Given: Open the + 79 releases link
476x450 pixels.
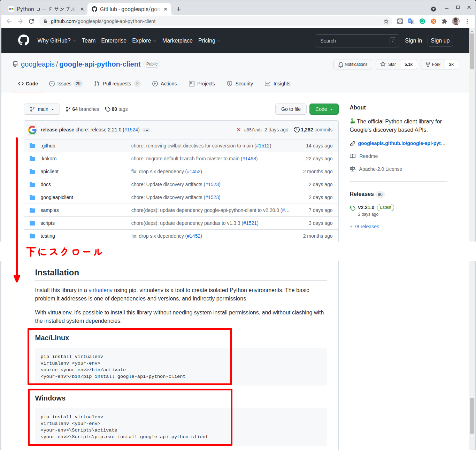Looking at the screenshot, I should pos(364,227).
